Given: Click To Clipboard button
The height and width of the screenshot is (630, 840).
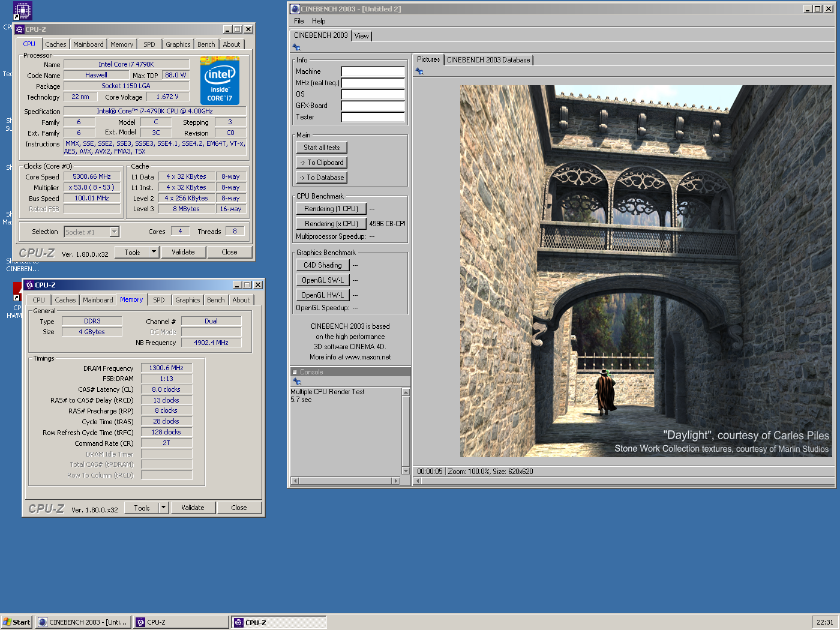Looking at the screenshot, I should (x=322, y=163).
